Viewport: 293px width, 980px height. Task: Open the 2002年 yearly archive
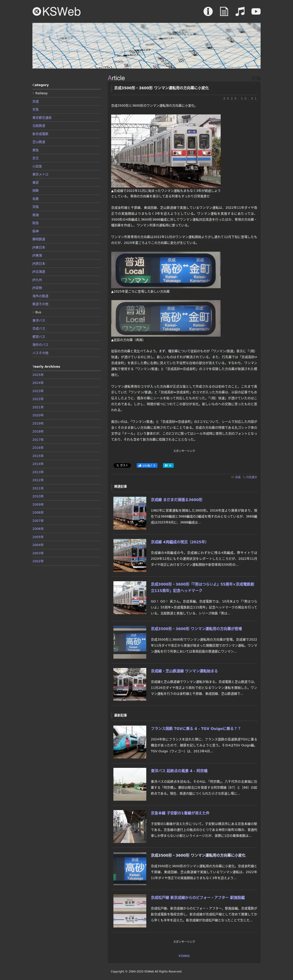tap(38, 561)
